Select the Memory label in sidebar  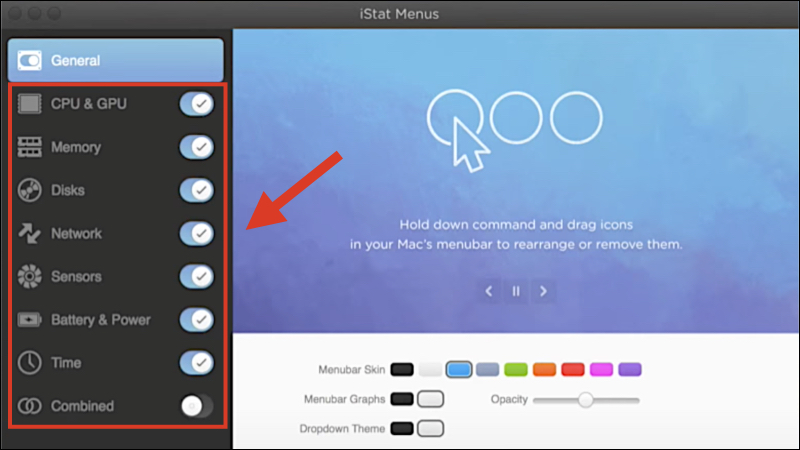[x=76, y=147]
